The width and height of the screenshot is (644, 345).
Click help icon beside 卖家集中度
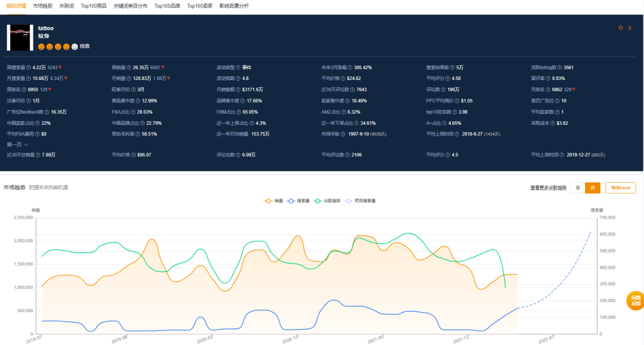pos(348,101)
